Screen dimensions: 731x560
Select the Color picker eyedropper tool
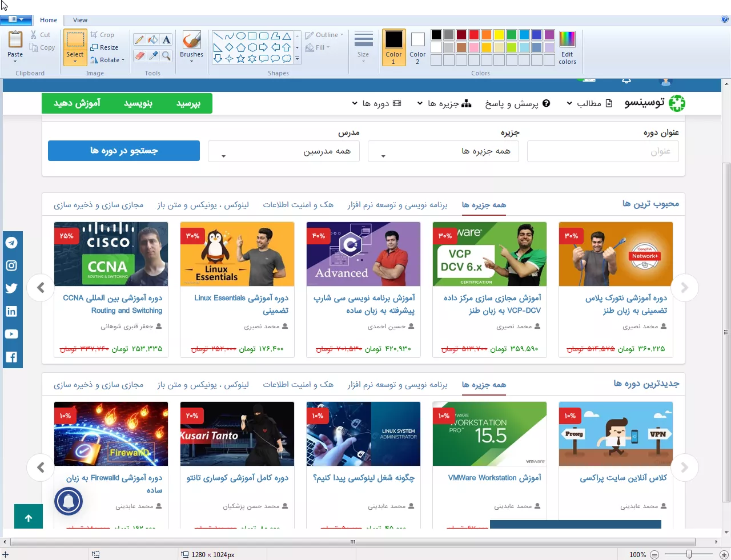pyautogui.click(x=153, y=55)
